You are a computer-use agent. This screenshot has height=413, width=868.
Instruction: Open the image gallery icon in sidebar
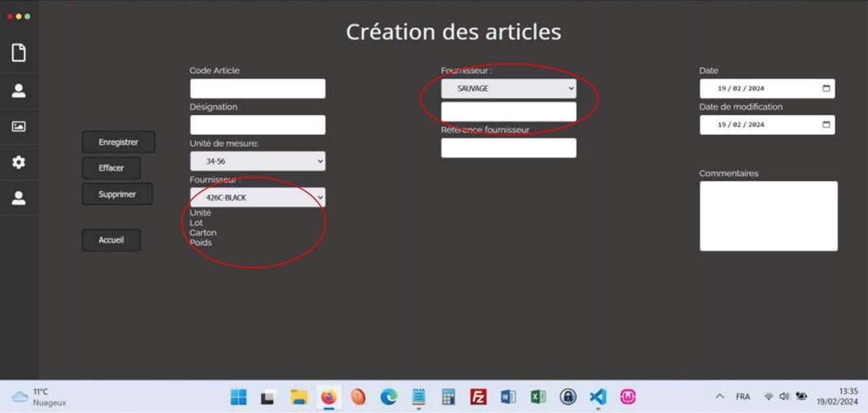pyautogui.click(x=19, y=127)
